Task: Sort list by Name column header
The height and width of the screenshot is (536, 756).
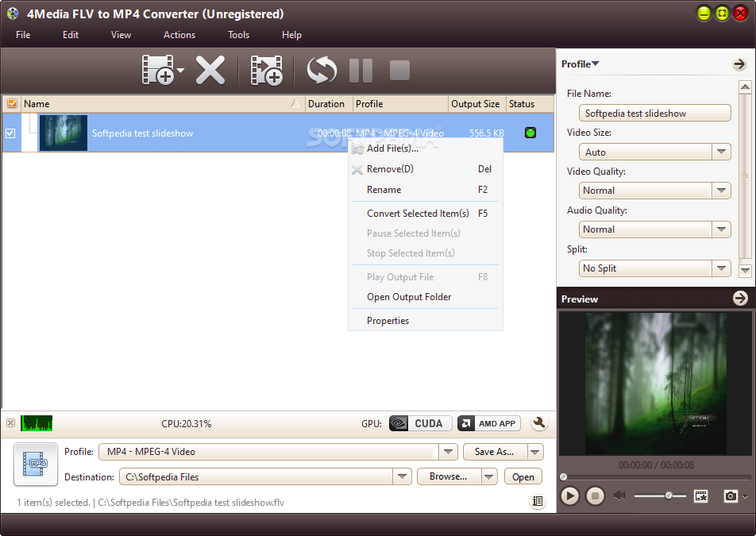Action: (x=163, y=104)
